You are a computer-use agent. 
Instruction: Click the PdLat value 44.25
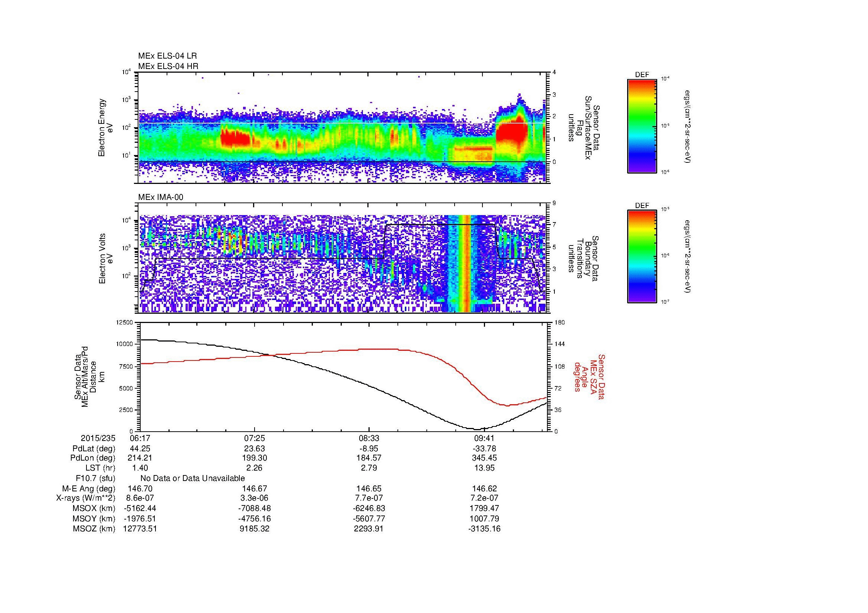[x=140, y=449]
